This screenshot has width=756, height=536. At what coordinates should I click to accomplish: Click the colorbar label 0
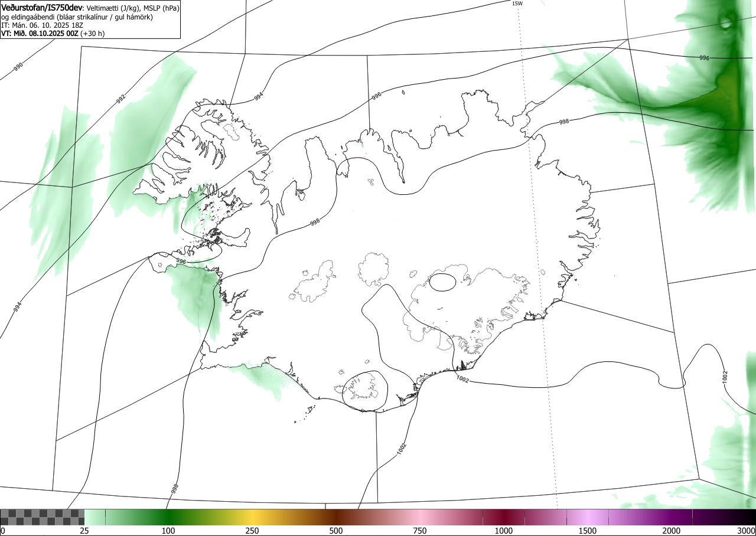point(3,531)
